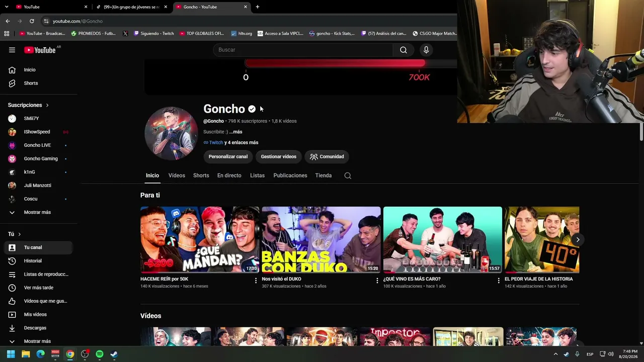Open Ver más tarde in the sidebar
The image size is (644, 362).
tap(38, 288)
